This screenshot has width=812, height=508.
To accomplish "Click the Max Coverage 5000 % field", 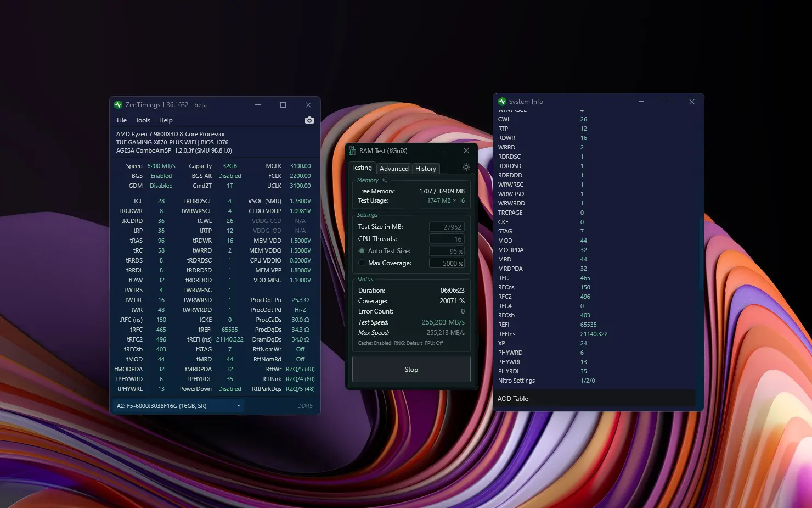I will [x=447, y=263].
